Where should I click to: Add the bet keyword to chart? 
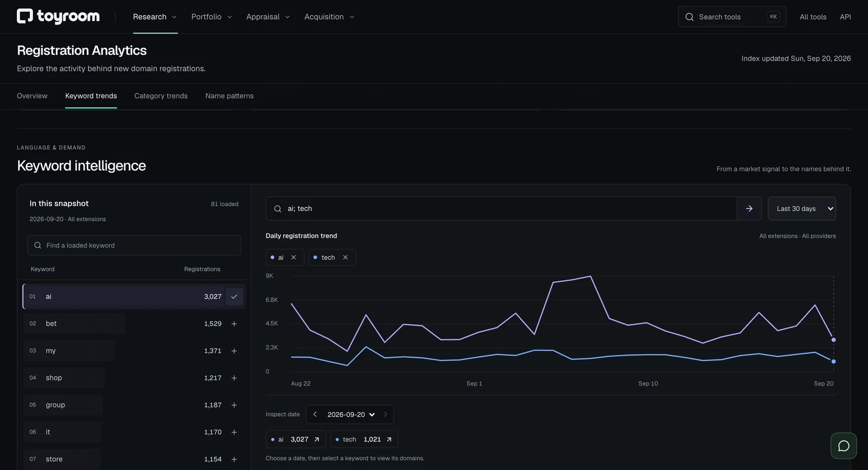234,324
